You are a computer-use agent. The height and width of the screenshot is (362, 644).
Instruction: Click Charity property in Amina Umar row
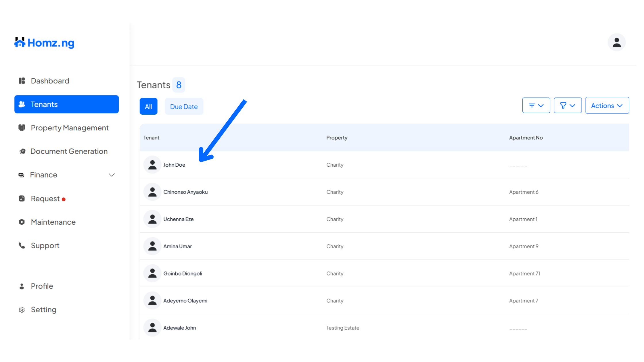pyautogui.click(x=335, y=247)
